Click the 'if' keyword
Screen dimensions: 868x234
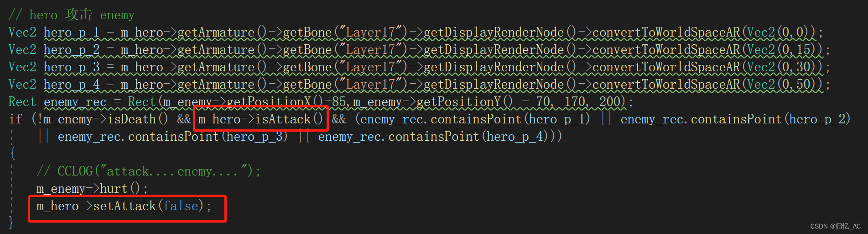pos(16,119)
